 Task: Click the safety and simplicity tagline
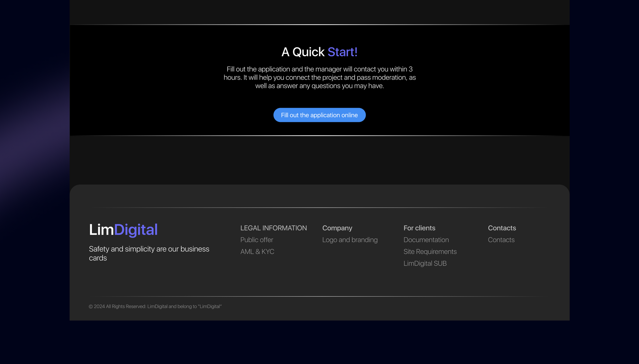[149, 253]
